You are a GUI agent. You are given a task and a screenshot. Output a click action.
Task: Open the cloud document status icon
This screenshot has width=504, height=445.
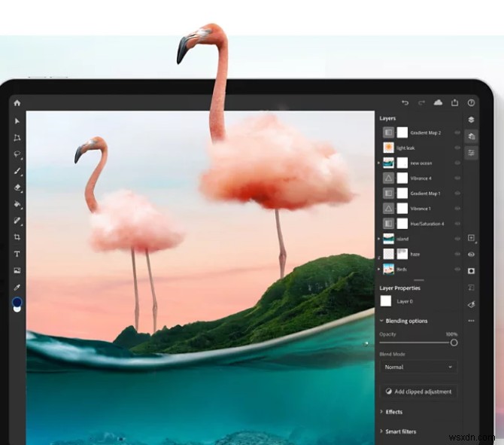click(438, 102)
